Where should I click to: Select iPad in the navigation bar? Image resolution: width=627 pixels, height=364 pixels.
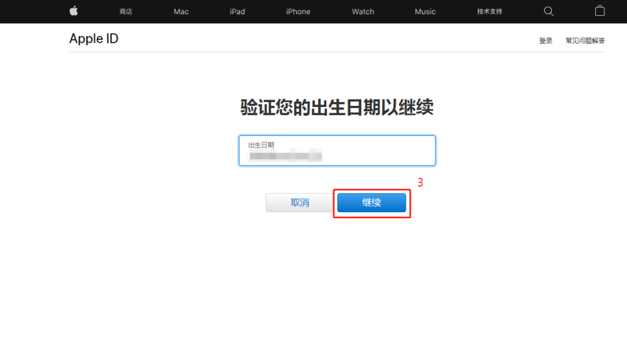click(x=237, y=12)
